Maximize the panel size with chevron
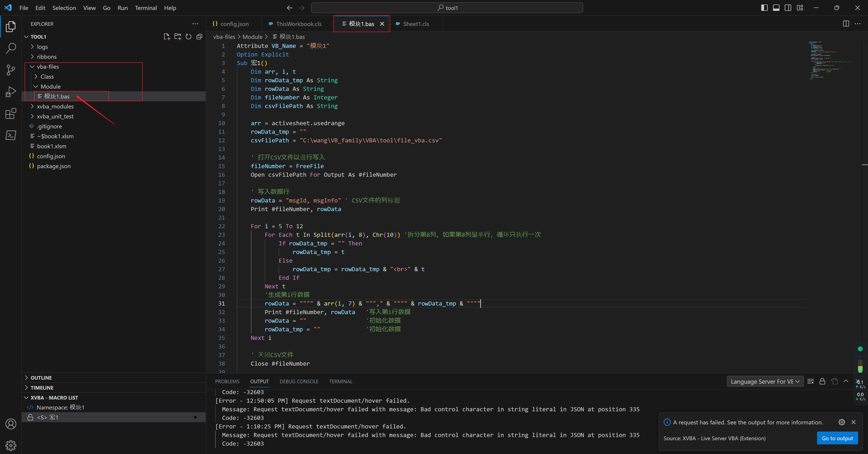 pos(846,381)
